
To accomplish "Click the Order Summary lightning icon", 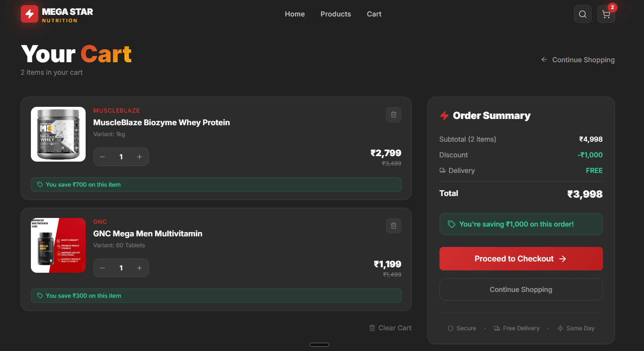I will pyautogui.click(x=444, y=115).
